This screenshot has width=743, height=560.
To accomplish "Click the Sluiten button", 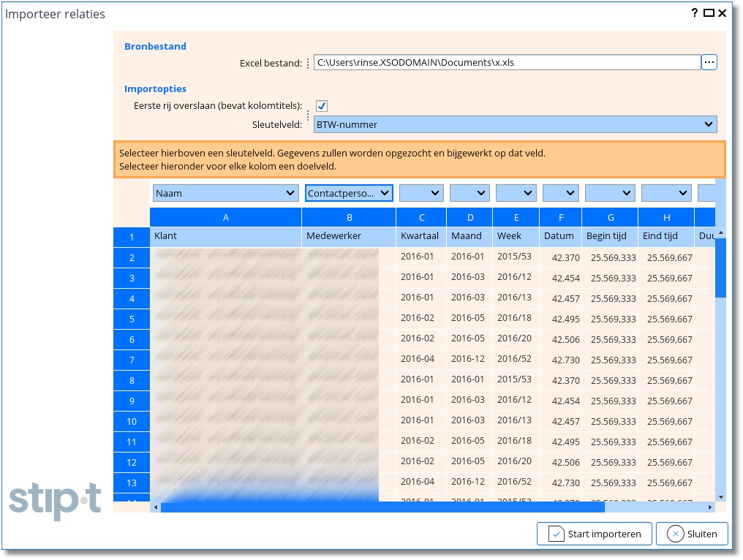I will (x=692, y=534).
